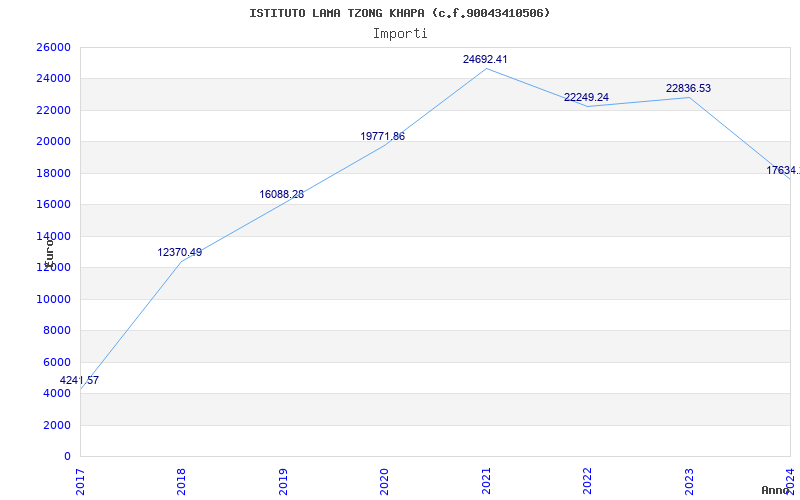Click the 4000 y-axis tick label
The height and width of the screenshot is (500, 800).
coord(57,393)
